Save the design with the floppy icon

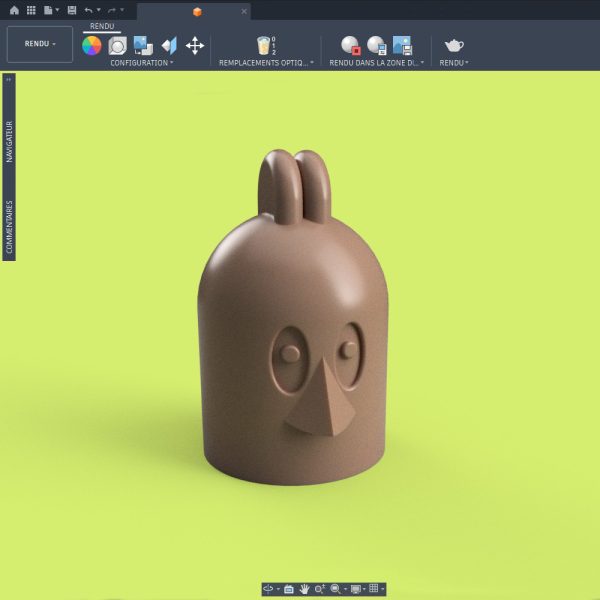click(x=72, y=10)
